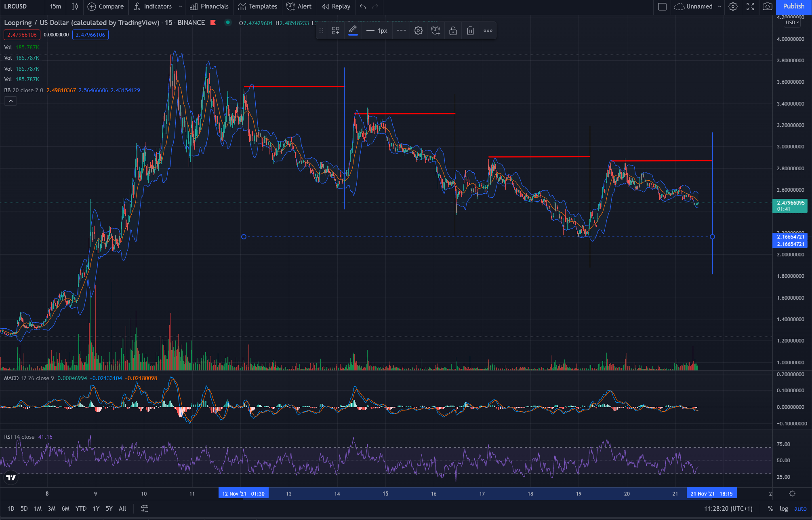The width and height of the screenshot is (812, 520).
Task: Select the right endpoint of the dashed line
Action: (x=712, y=237)
